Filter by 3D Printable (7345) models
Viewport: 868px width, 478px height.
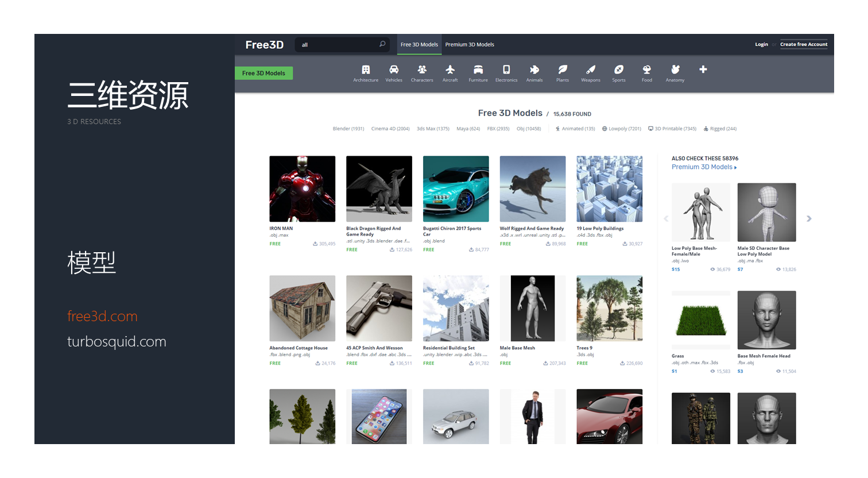(x=672, y=129)
